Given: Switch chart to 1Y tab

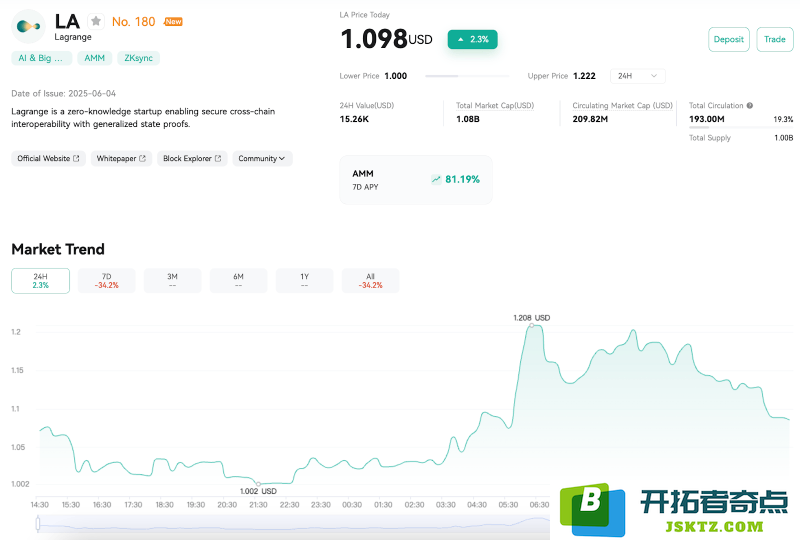Looking at the screenshot, I should pos(305,281).
